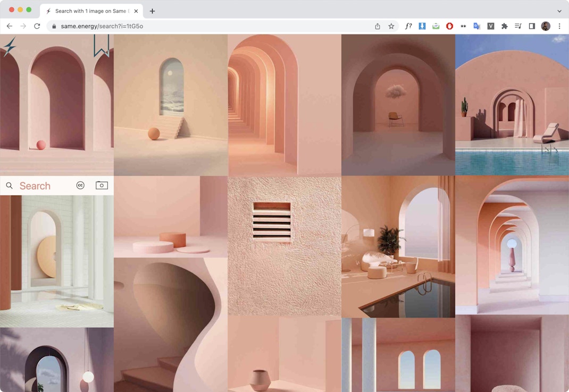Click the magnifying glass search icon
The height and width of the screenshot is (392, 569).
point(10,185)
